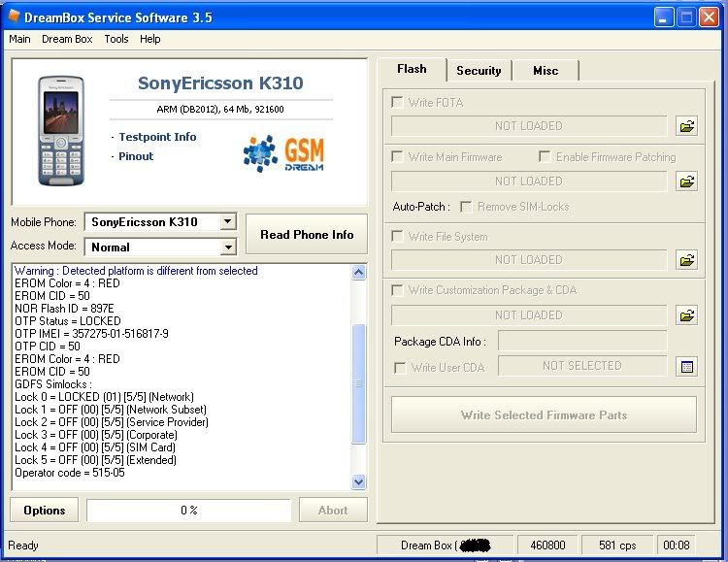728x562 pixels.
Task: Open the Dream Box menu
Action: tap(67, 39)
